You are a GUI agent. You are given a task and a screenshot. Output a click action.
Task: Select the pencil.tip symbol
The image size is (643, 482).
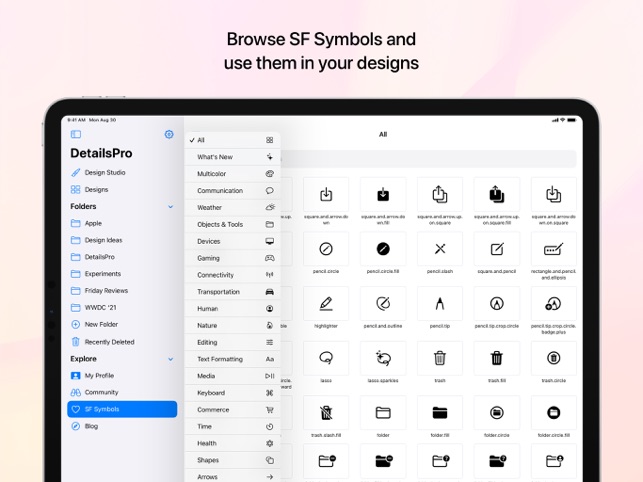pyautogui.click(x=440, y=304)
